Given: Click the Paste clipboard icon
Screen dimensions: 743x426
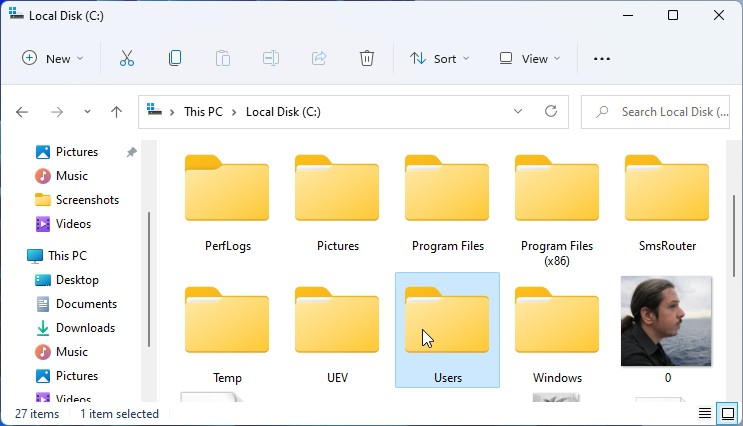Looking at the screenshot, I should pyautogui.click(x=223, y=58).
